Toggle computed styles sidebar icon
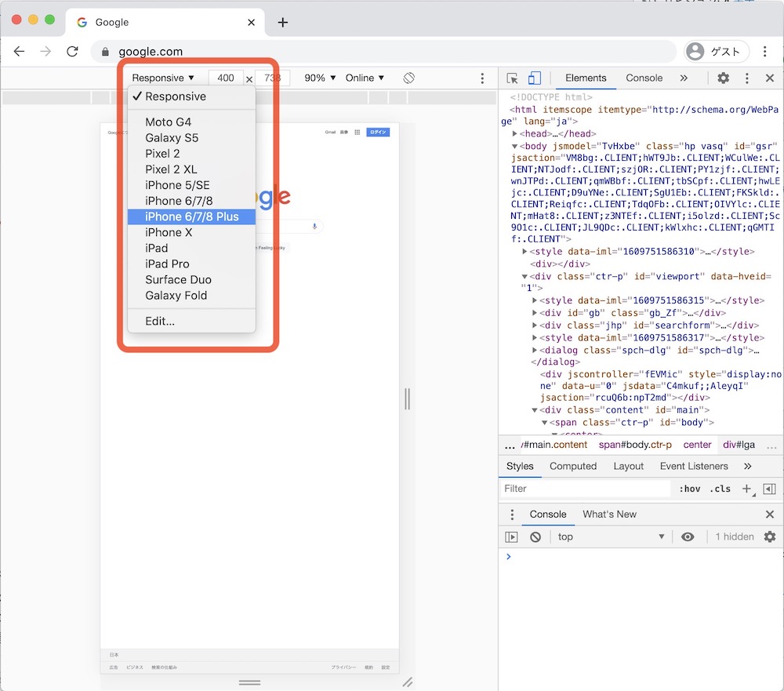 [x=770, y=489]
